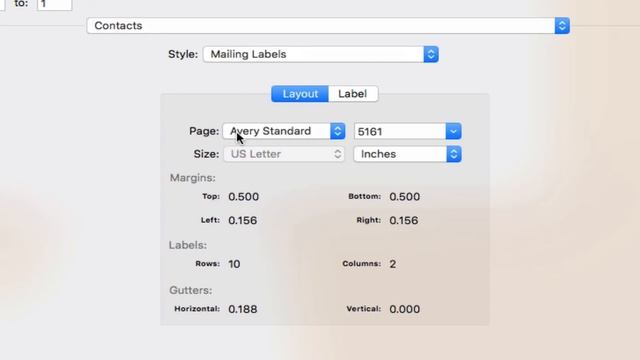Image resolution: width=640 pixels, height=360 pixels.
Task: Click the Horizontal gutter value 0.188
Action: (243, 309)
